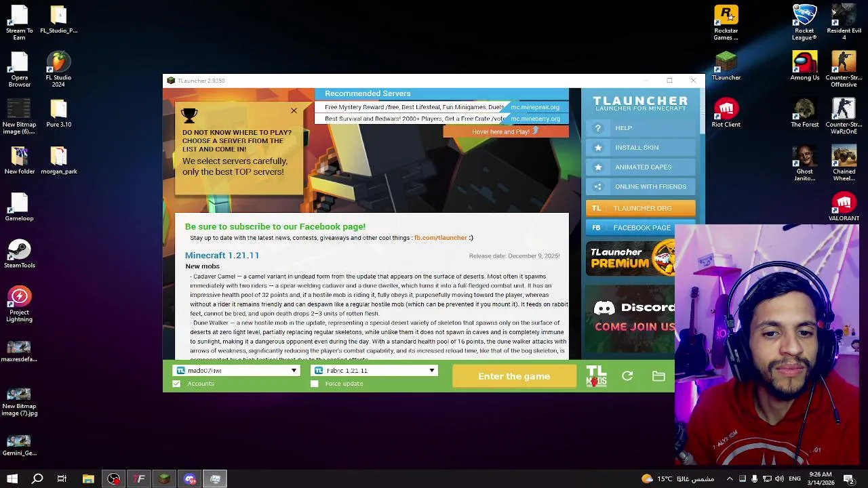Select the VALORANT desktop icon
The width and height of the screenshot is (868, 488).
pos(844,207)
